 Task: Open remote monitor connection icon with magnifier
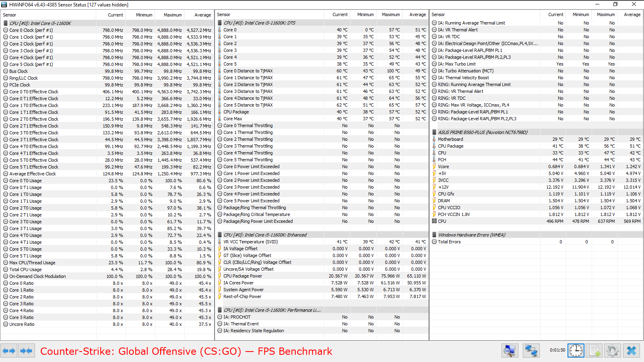point(510,351)
